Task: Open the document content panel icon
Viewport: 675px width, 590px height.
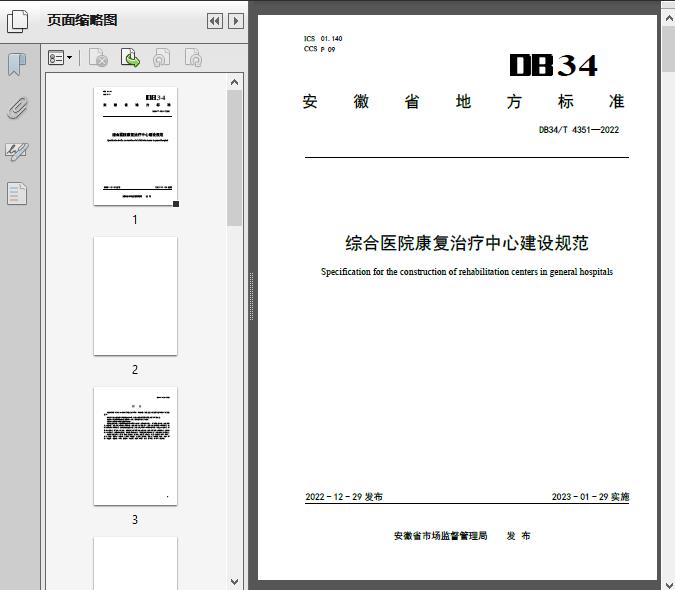Action: pyautogui.click(x=17, y=193)
